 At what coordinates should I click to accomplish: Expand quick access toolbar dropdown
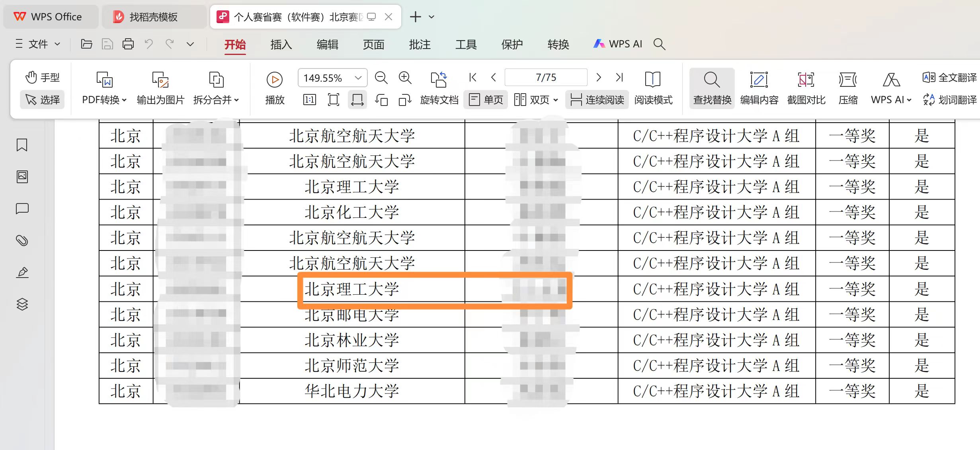pyautogui.click(x=190, y=44)
